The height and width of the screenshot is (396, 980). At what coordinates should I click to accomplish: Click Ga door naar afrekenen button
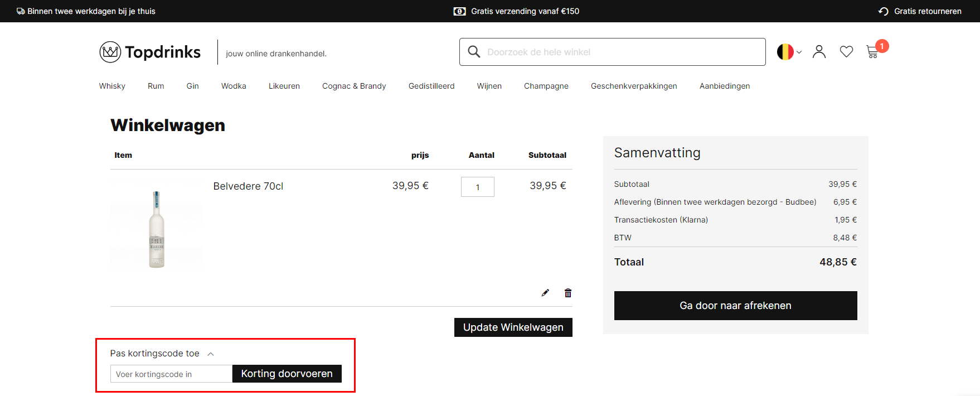[x=736, y=306]
